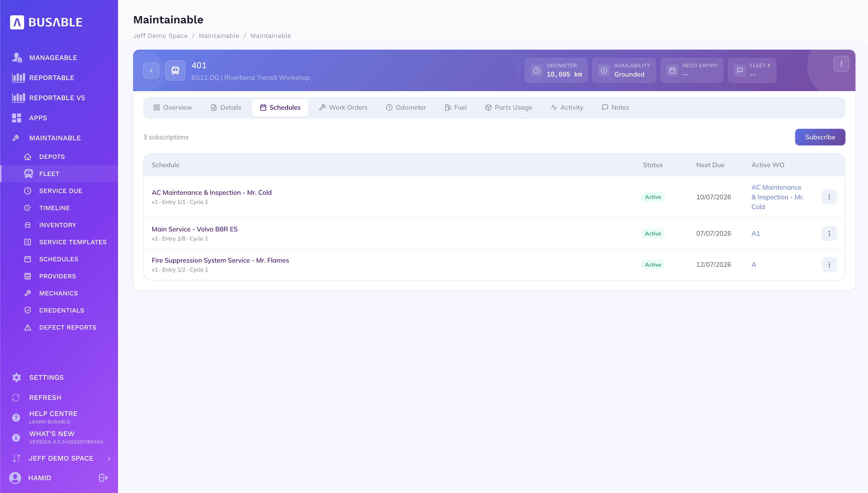Screen dimensions: 868x493
Task: Click the logout icon beside Hamid
Action: pos(103,478)
